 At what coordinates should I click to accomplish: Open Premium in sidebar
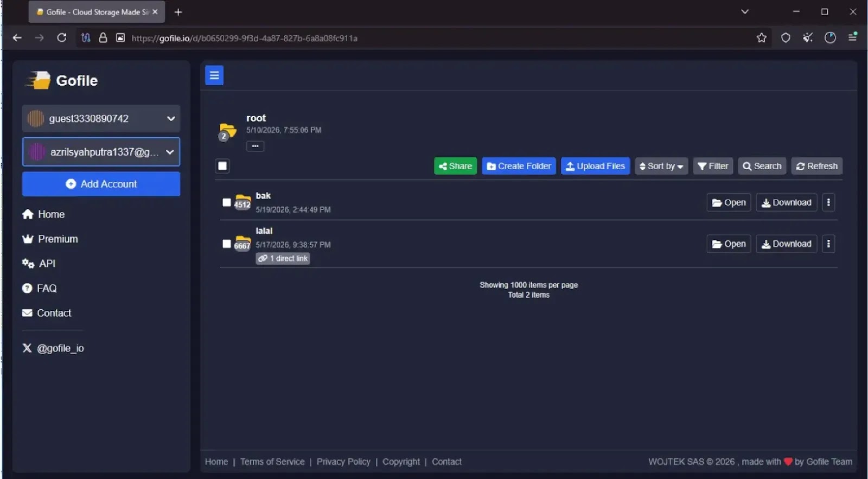pyautogui.click(x=50, y=239)
